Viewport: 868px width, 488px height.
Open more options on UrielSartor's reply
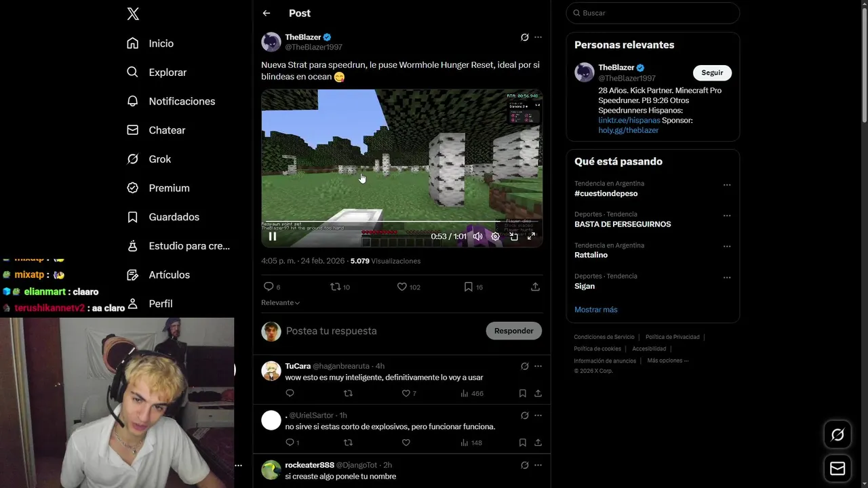[538, 415]
